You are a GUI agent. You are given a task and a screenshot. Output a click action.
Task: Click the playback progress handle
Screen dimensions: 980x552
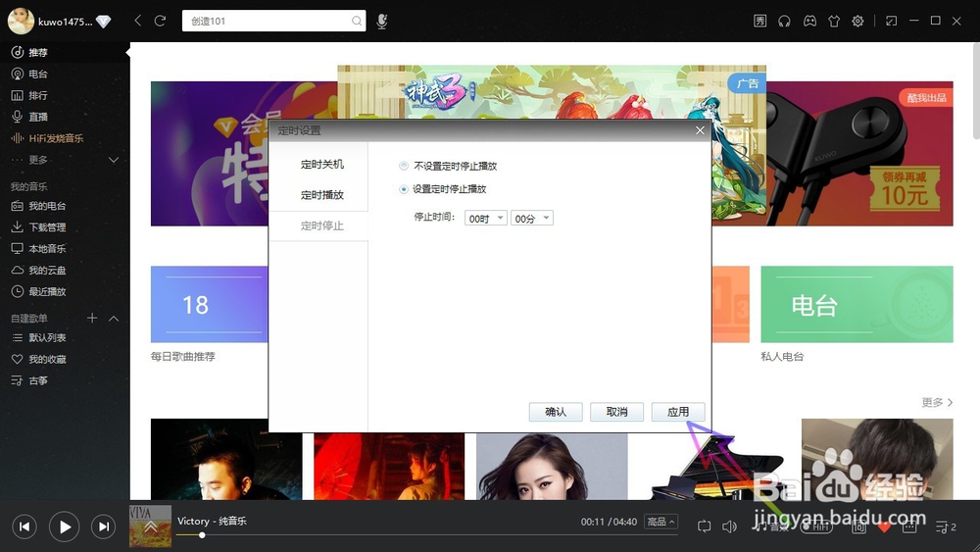click(x=202, y=535)
